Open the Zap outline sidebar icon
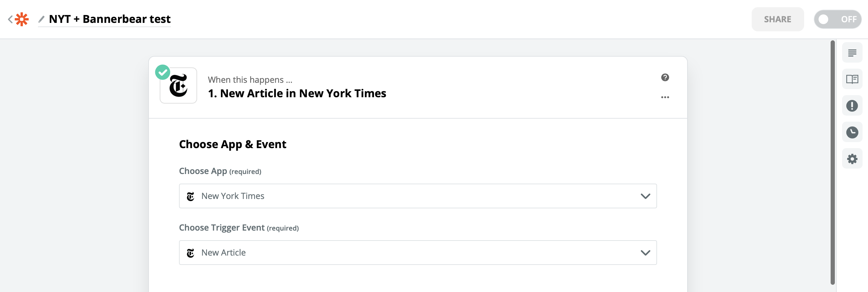 (852, 53)
